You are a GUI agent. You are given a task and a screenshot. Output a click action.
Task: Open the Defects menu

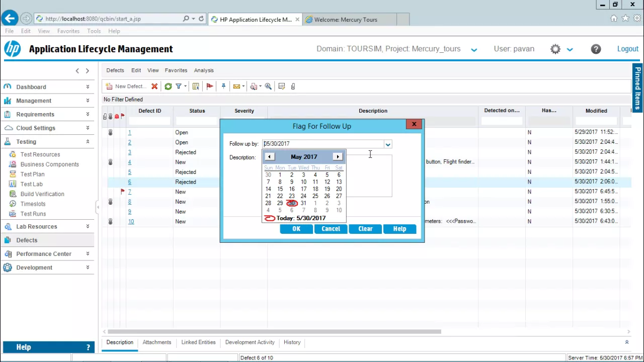115,70
